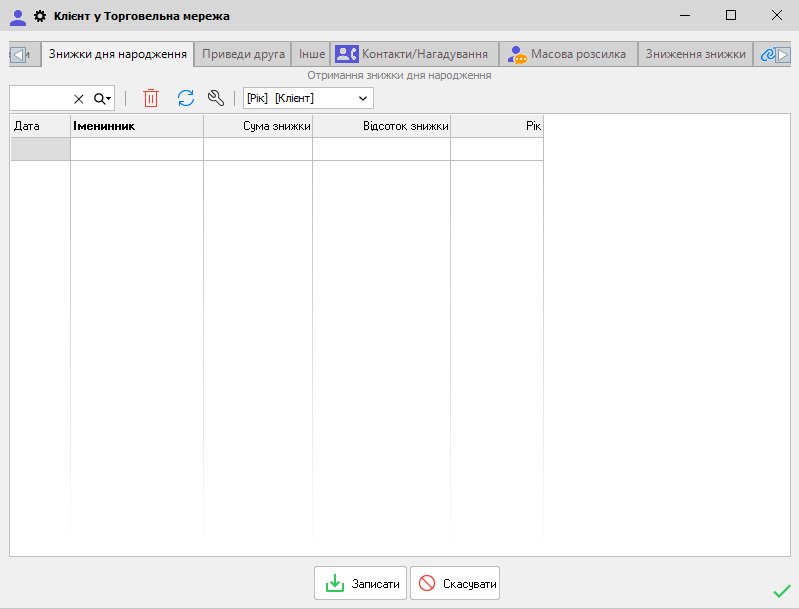Go to the Масова розсилка tab

567,54
